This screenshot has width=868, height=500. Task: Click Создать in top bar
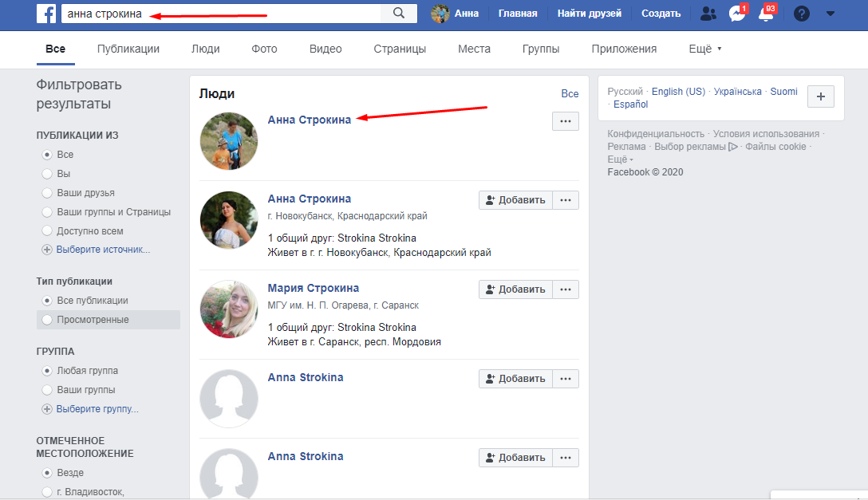(661, 14)
